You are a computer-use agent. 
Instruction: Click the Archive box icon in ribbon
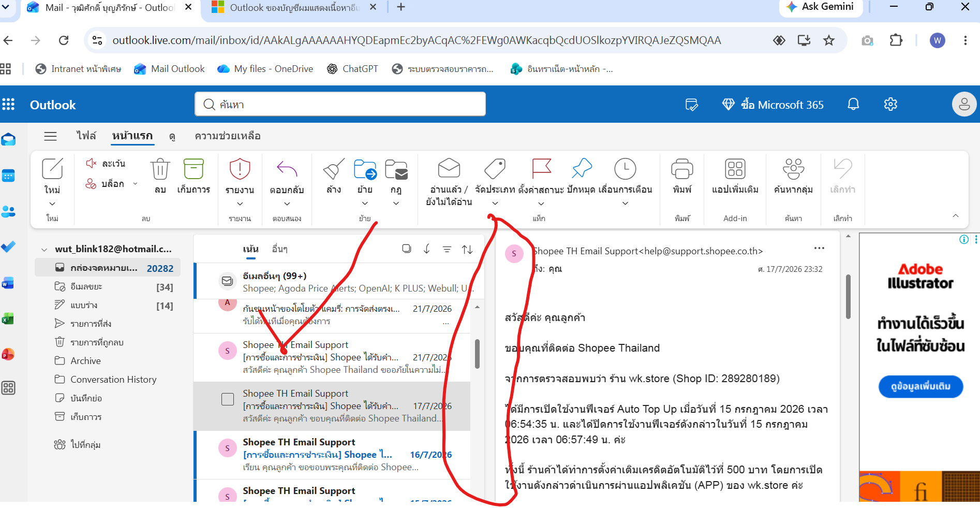(194, 169)
